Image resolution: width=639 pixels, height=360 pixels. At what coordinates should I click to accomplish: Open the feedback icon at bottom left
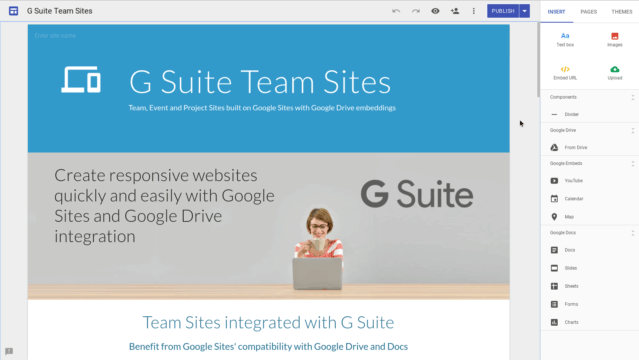click(x=9, y=351)
